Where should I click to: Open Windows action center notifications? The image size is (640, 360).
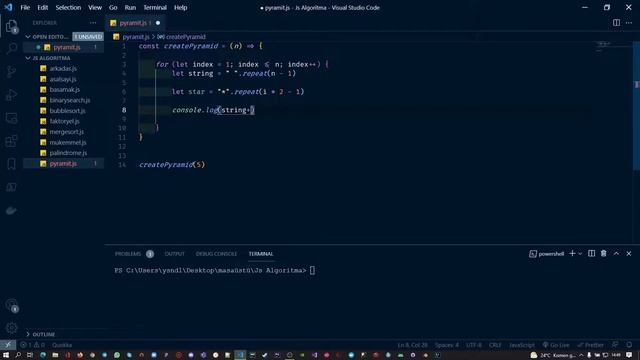point(629,355)
